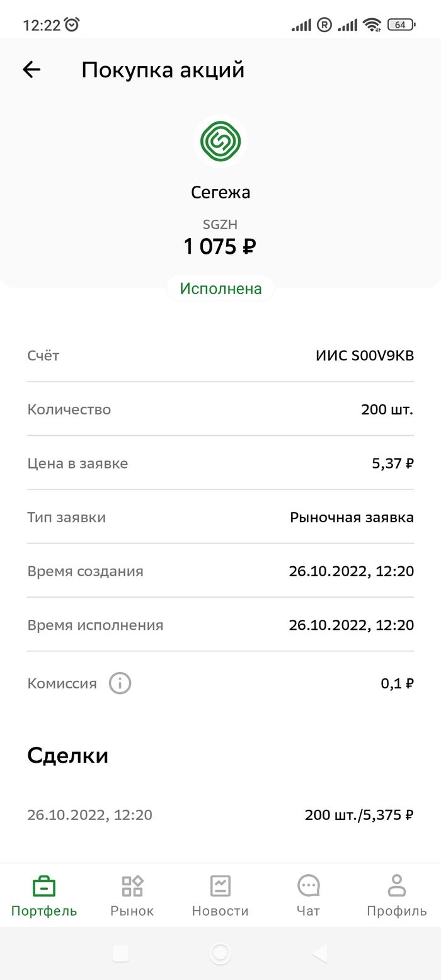Tap the account number ИИС S00V9KB
The width and height of the screenshot is (441, 980).
coord(365,356)
